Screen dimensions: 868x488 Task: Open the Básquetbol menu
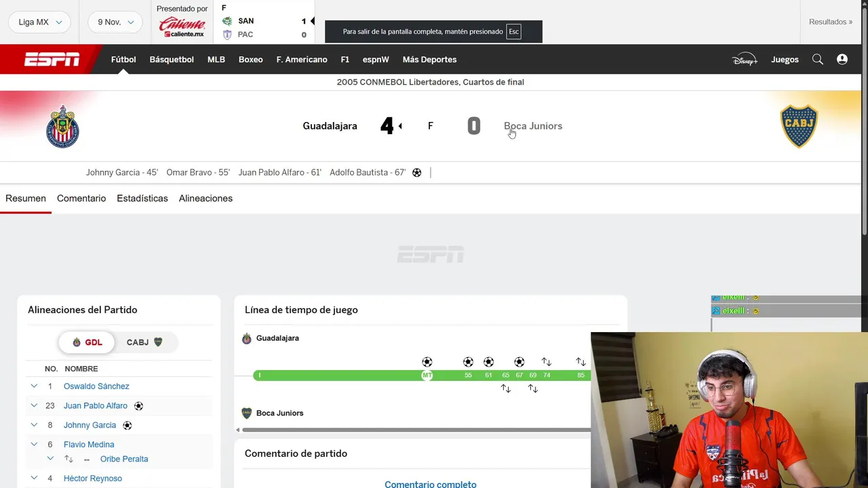tap(172, 60)
